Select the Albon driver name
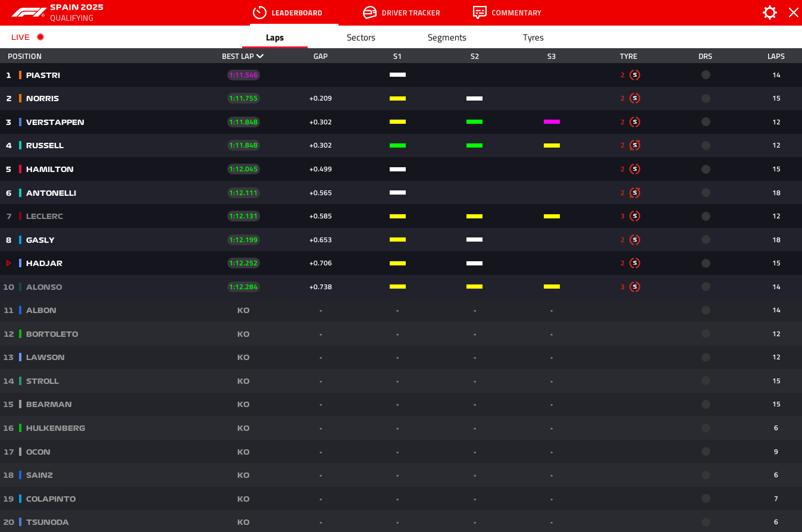The height and width of the screenshot is (532, 802). pos(41,310)
